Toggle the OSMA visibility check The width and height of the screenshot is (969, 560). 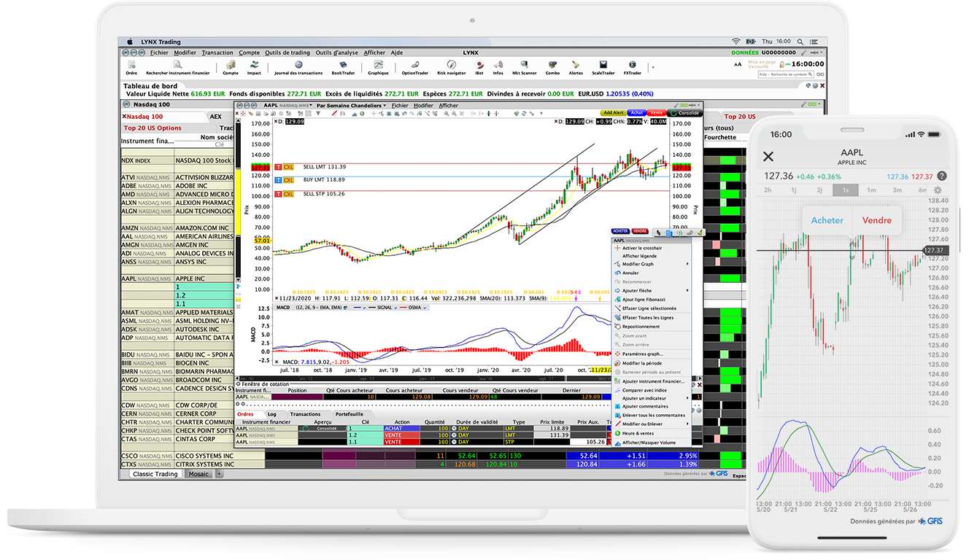tap(425, 308)
